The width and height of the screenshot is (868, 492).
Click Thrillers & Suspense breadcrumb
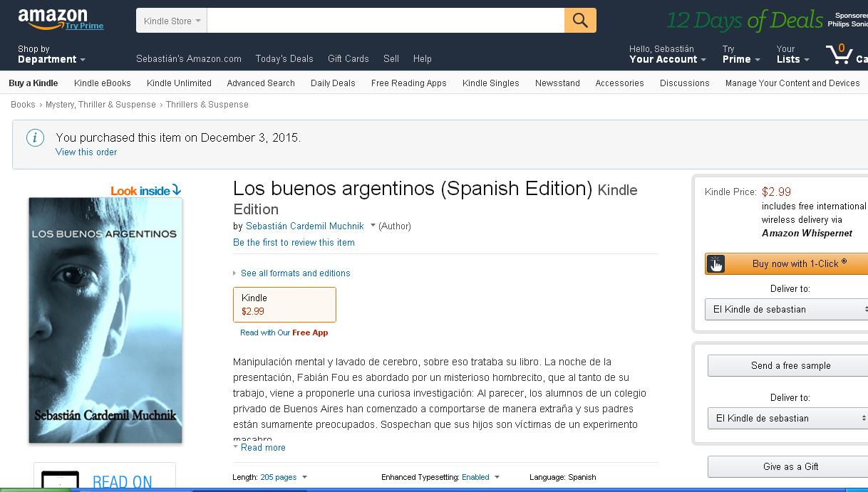(x=207, y=104)
